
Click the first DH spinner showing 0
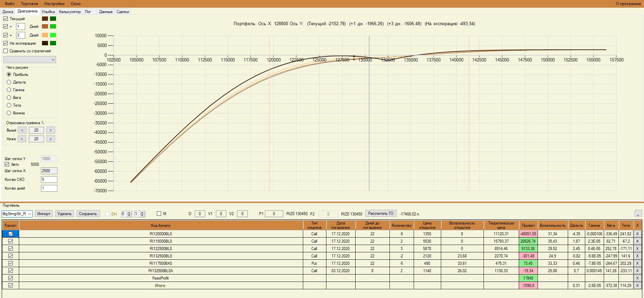click(126, 214)
